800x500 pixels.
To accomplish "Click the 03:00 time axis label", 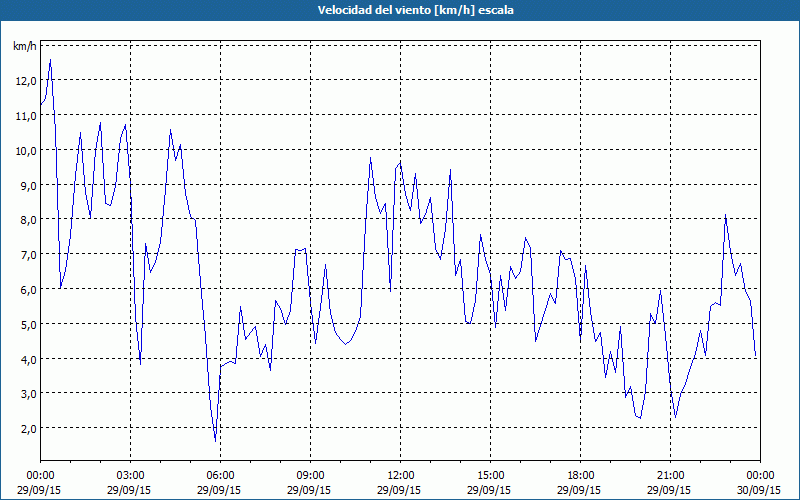I will 131,476.
